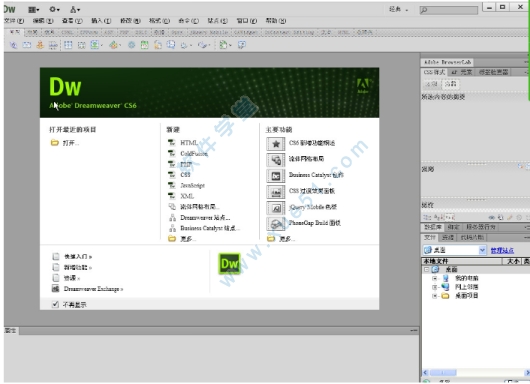The width and height of the screenshot is (530, 384).
Task: Open the 站点(S) menu
Action: point(217,21)
